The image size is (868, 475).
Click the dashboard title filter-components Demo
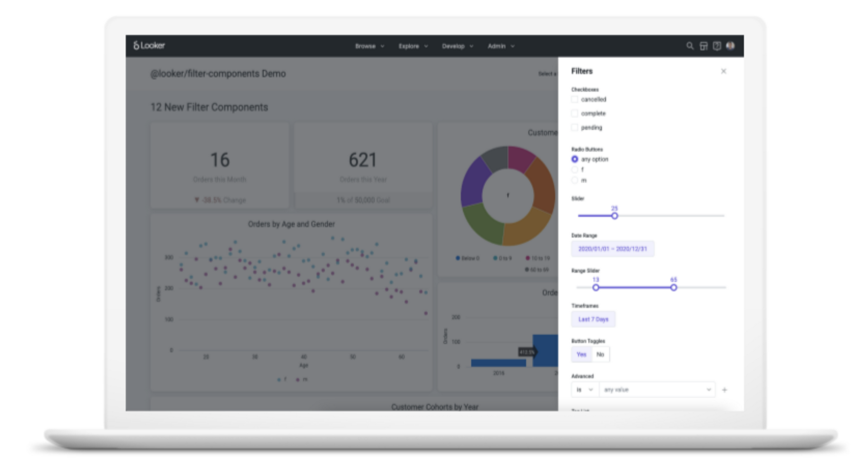click(218, 74)
